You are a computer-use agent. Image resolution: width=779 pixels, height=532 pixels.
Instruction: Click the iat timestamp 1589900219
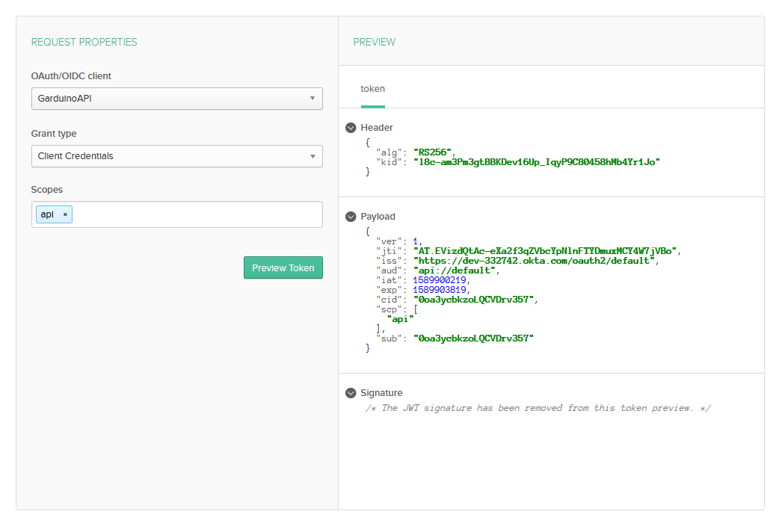coord(440,280)
